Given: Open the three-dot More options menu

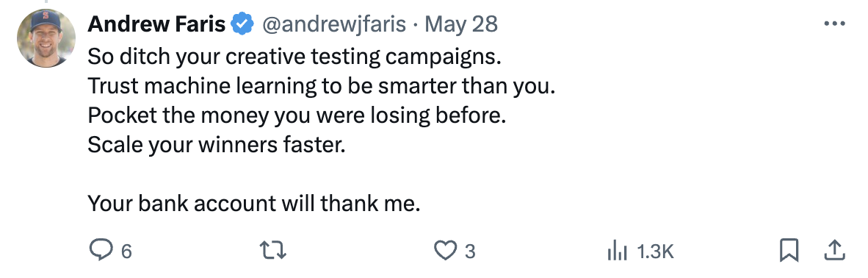Looking at the screenshot, I should click(834, 24).
